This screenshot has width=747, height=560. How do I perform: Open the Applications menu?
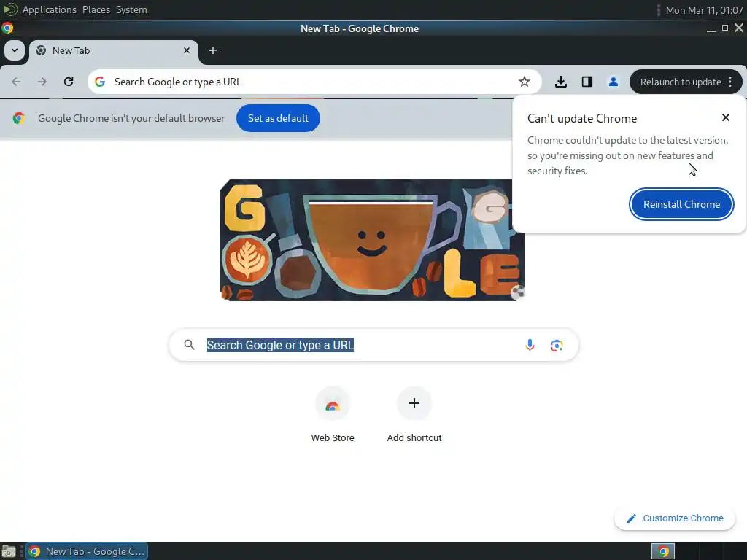click(50, 9)
